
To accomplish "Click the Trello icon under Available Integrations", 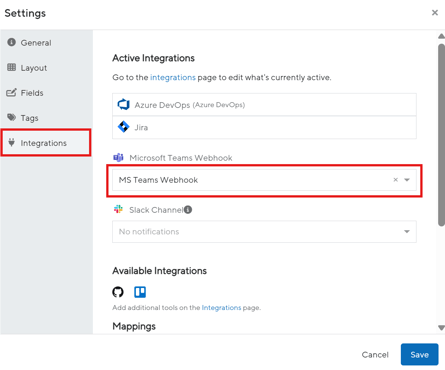I will [140, 292].
